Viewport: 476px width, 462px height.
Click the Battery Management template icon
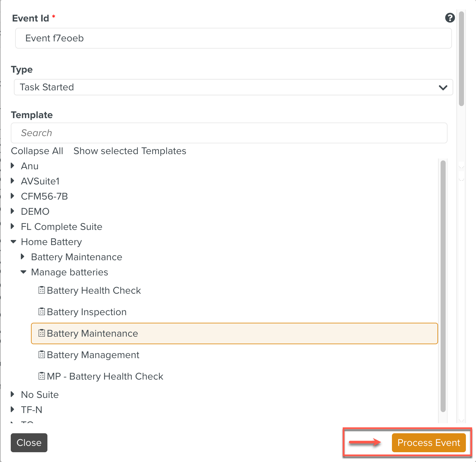41,354
